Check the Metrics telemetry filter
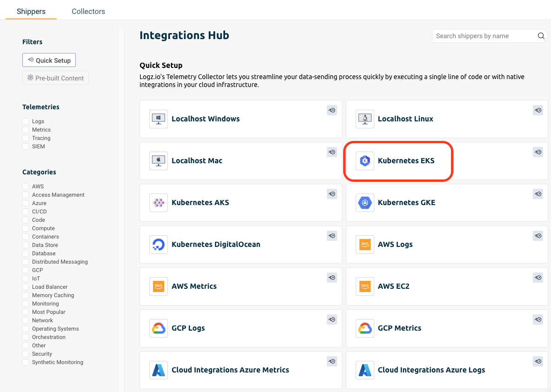The height and width of the screenshot is (392, 551). 26,130
